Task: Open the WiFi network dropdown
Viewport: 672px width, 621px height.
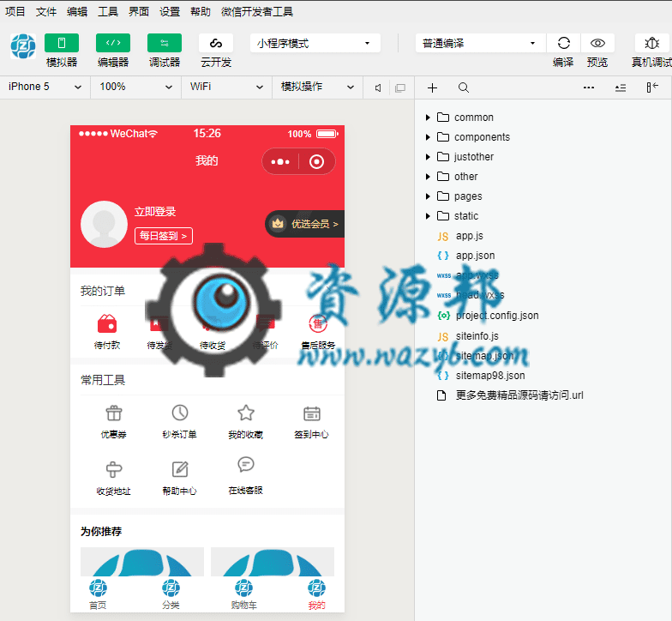Action: [226, 87]
